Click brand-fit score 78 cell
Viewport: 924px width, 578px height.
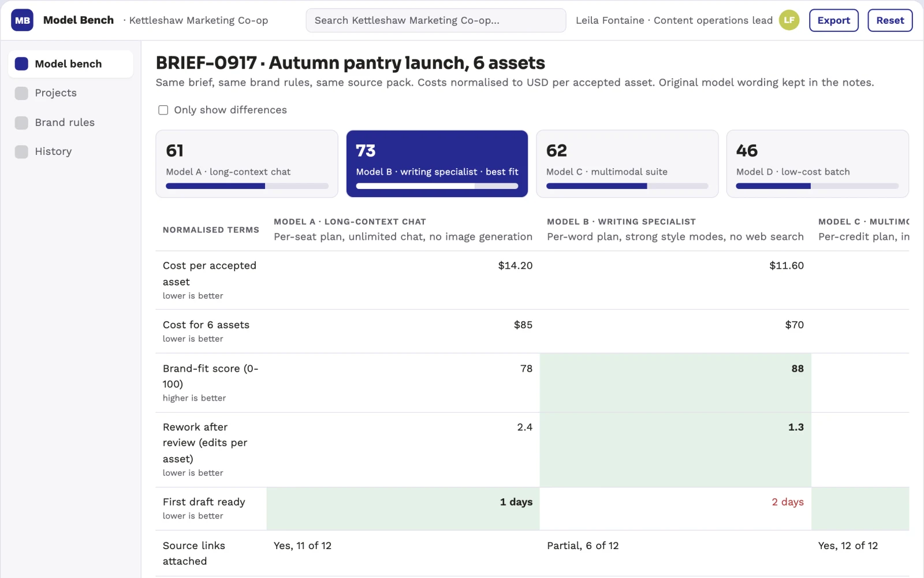coord(403,383)
